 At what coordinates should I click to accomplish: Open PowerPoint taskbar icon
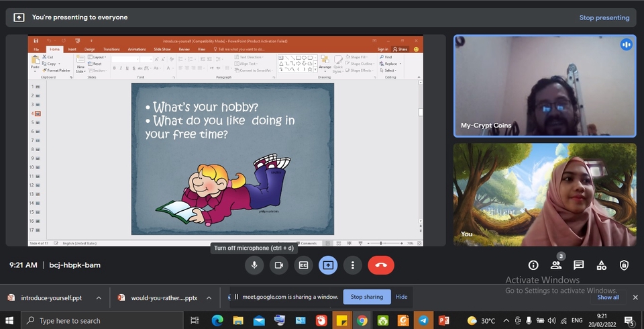click(443, 320)
